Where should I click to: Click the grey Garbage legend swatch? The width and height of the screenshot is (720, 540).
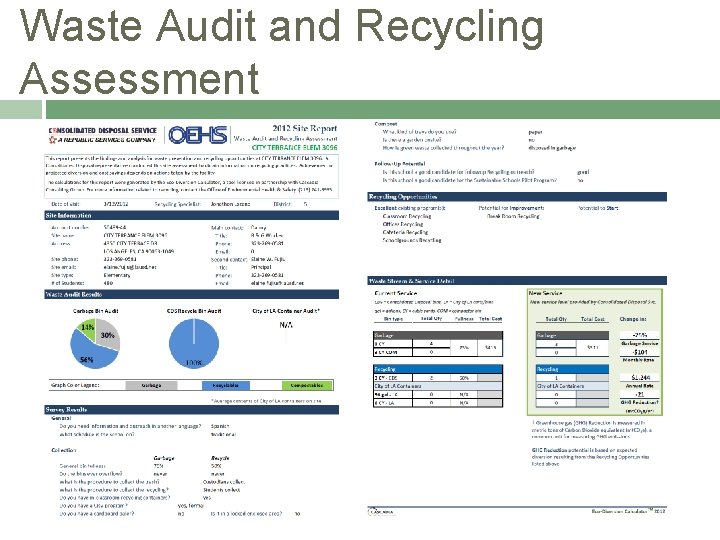(x=151, y=385)
